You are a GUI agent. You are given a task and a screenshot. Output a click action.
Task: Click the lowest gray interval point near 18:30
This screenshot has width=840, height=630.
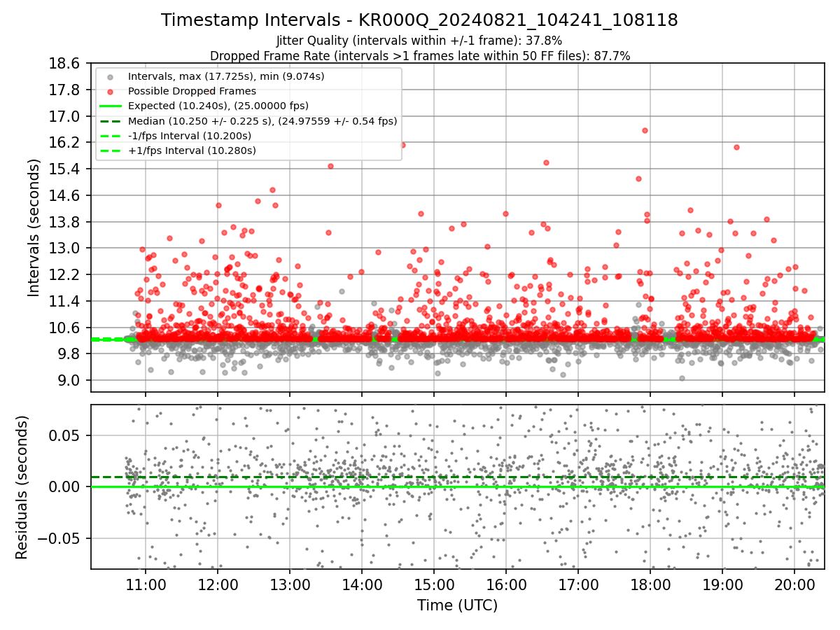682,378
